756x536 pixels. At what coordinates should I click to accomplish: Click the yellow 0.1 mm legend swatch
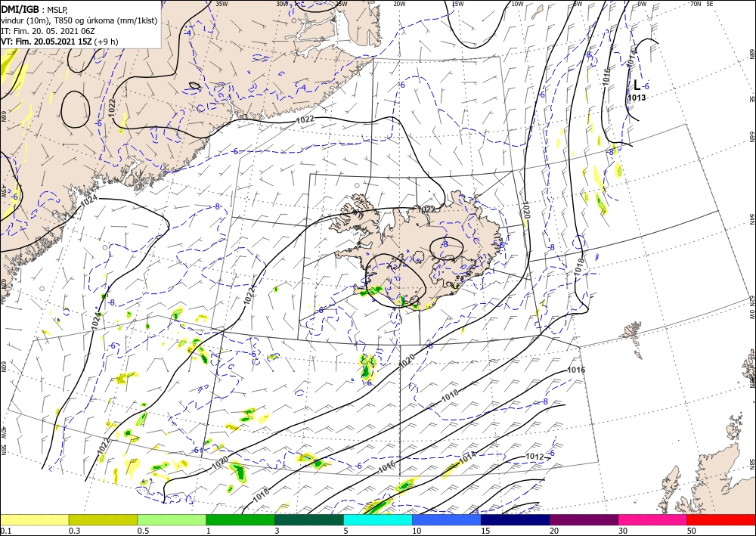pos(34,519)
